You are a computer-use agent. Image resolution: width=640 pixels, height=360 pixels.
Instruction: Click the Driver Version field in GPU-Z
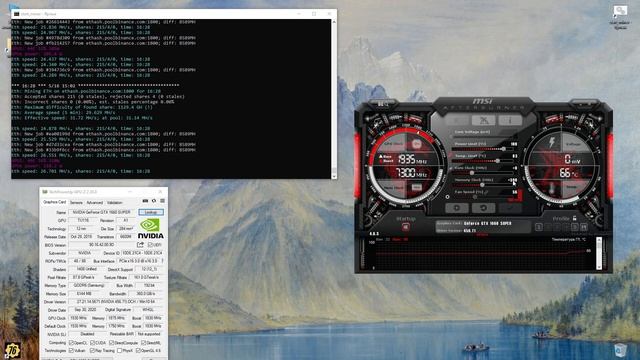(x=116, y=302)
